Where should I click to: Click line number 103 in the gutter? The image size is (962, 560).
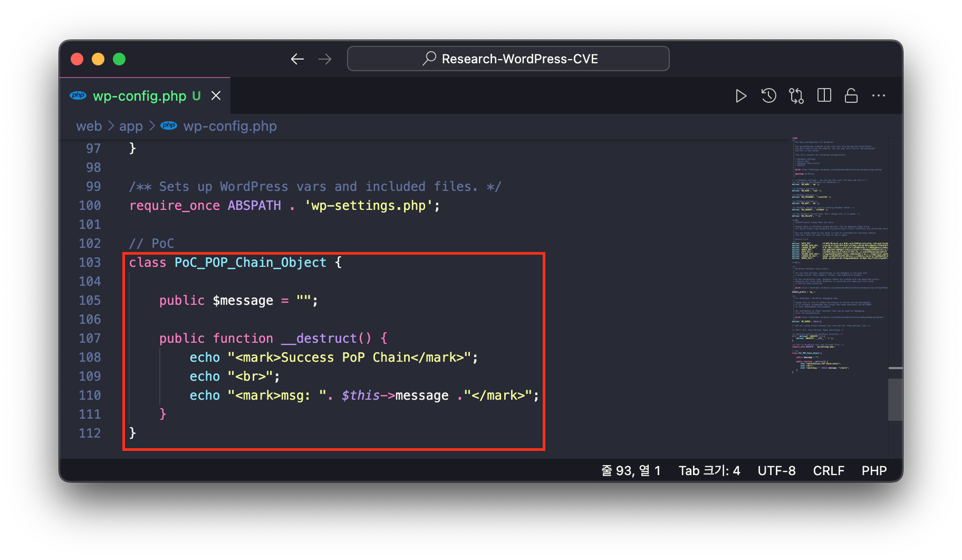click(x=90, y=263)
